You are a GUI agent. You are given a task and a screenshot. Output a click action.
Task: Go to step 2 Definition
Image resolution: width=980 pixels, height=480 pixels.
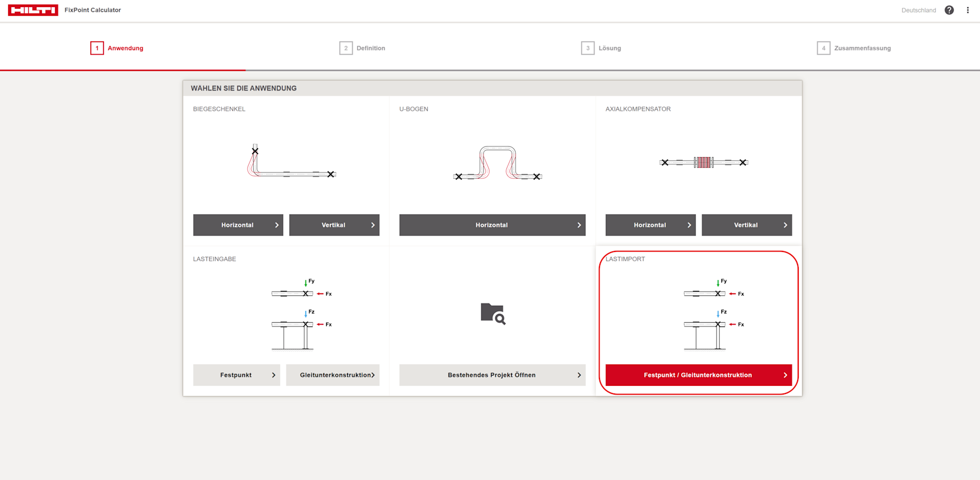tap(362, 48)
